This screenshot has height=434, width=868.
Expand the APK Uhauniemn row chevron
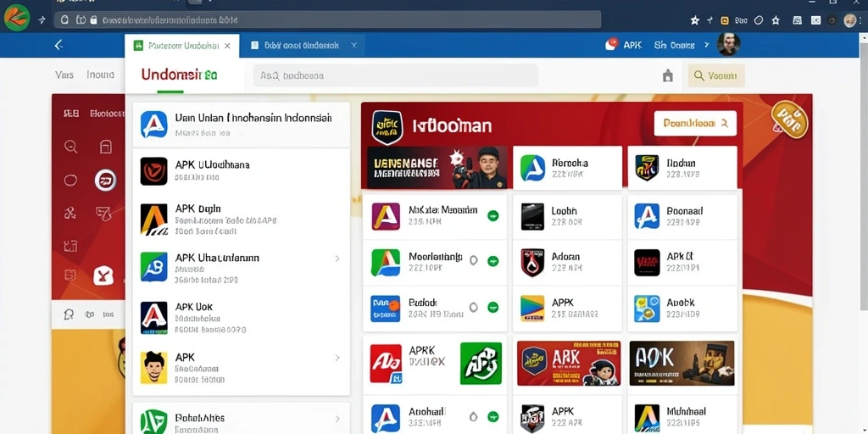coord(337,259)
